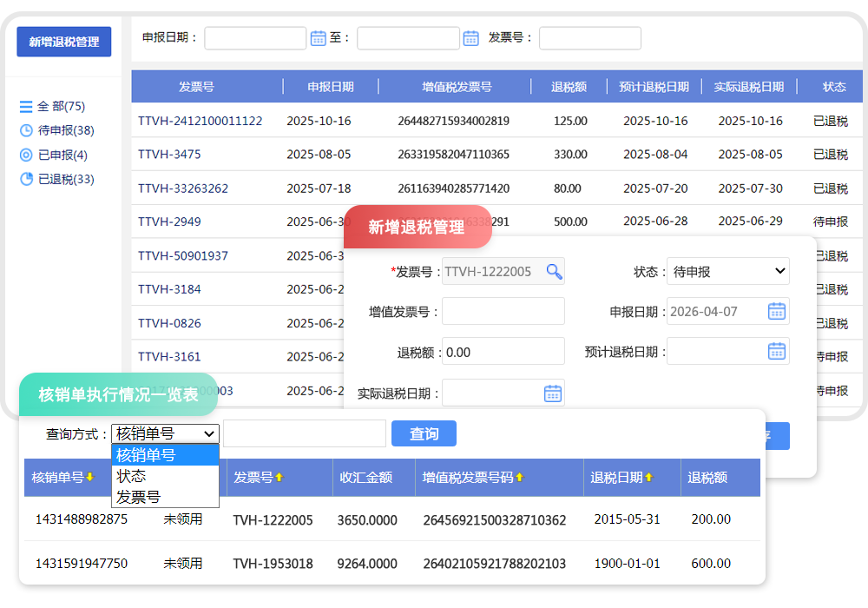Click the blue 新增退税管理 button
Viewport: 868px width, 608px height.
click(64, 42)
